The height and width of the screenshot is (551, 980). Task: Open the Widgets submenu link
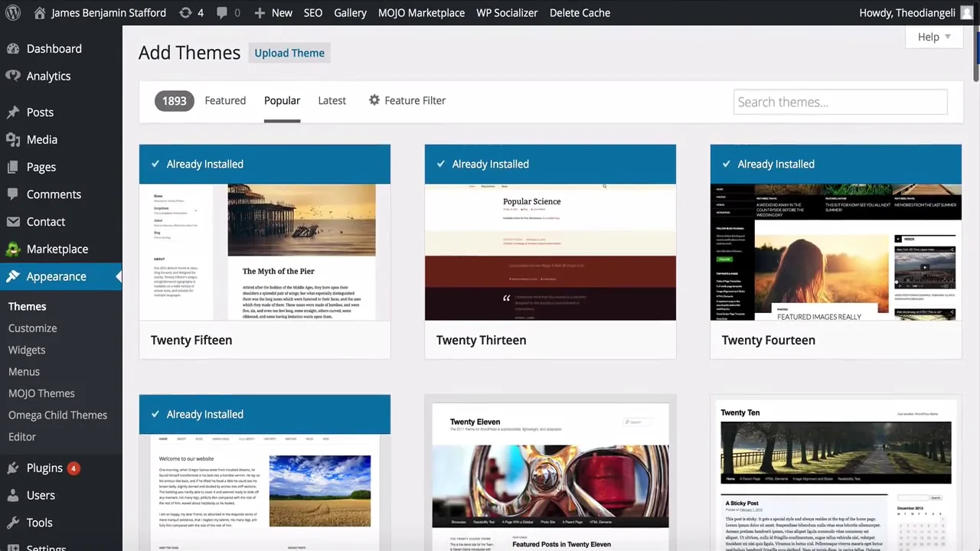pos(27,350)
